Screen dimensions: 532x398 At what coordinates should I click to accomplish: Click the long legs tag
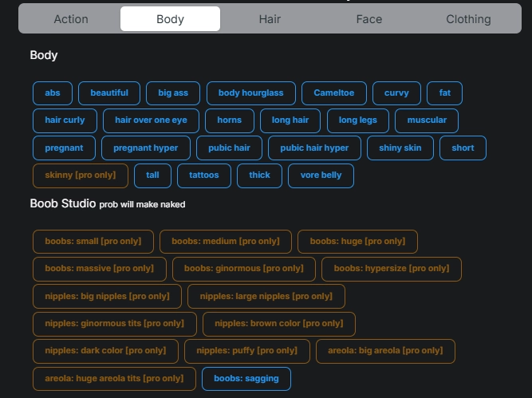(357, 120)
